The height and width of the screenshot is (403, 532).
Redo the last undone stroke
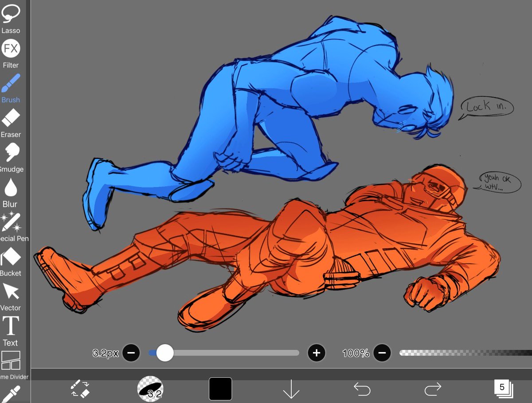[433, 389]
